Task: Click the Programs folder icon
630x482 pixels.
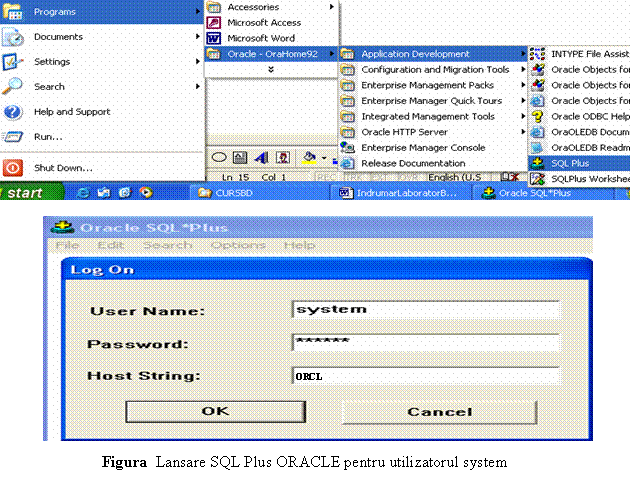Action: [12, 11]
